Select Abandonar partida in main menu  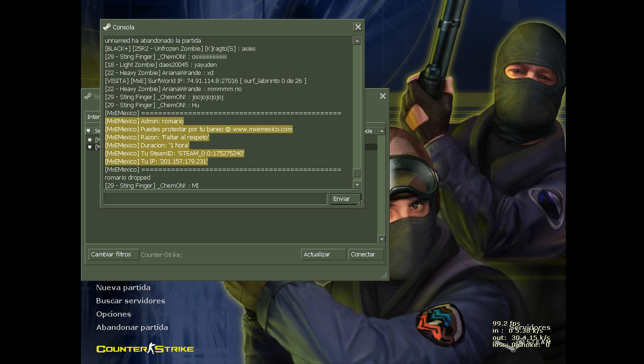(132, 328)
